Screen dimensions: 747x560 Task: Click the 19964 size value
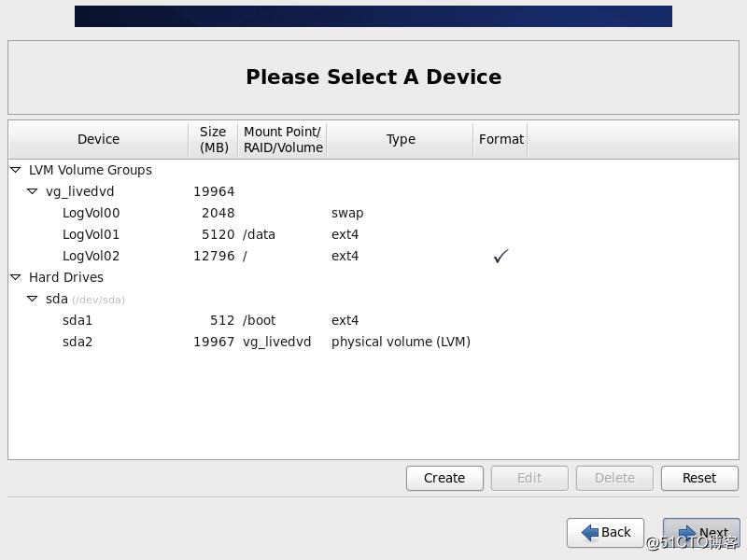click(x=214, y=191)
